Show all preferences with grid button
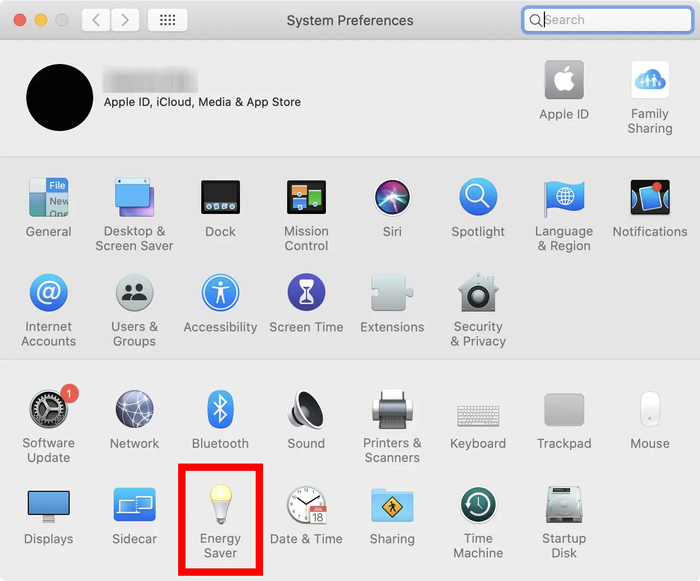Image resolution: width=700 pixels, height=581 pixels. (167, 20)
